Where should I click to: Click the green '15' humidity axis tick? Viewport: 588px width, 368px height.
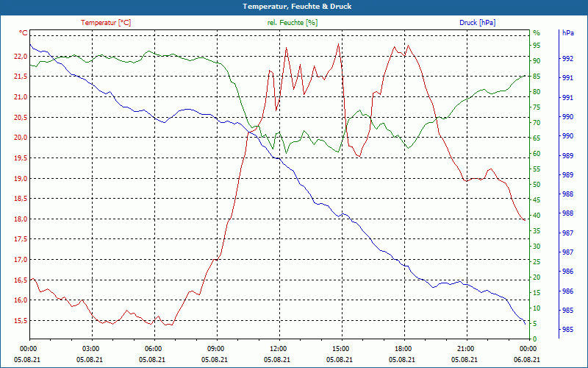[537, 293]
